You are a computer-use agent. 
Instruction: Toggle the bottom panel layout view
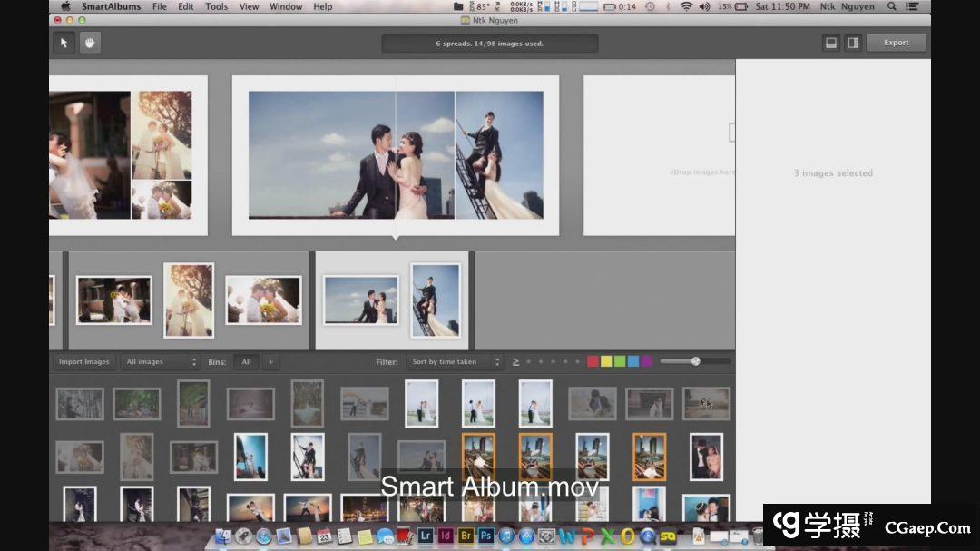tap(830, 43)
